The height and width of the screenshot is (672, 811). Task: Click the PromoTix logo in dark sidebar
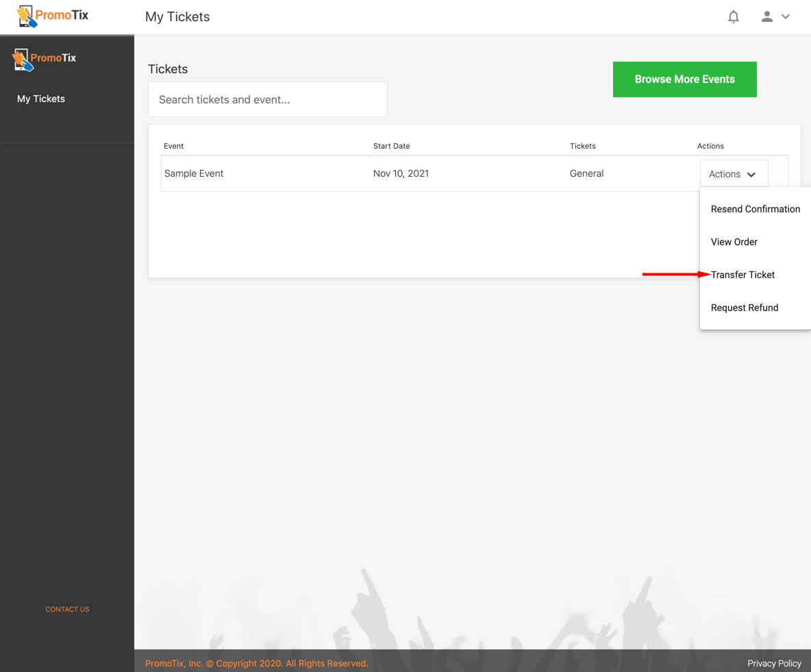pos(45,59)
